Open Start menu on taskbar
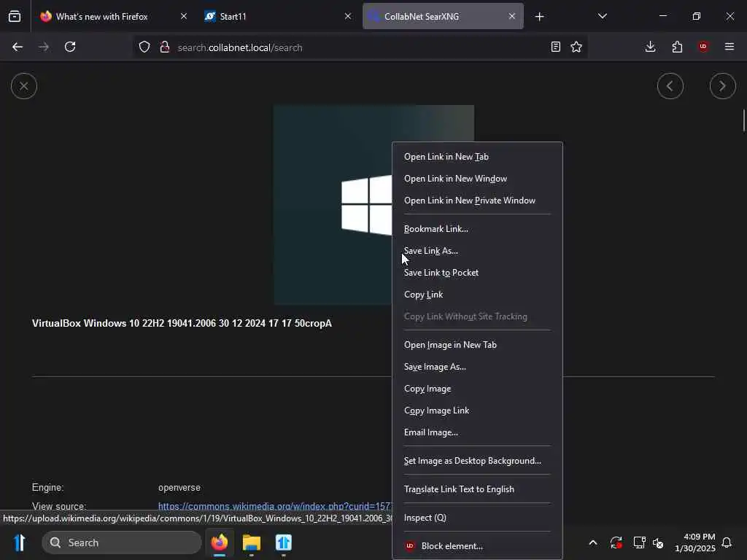 20,542
